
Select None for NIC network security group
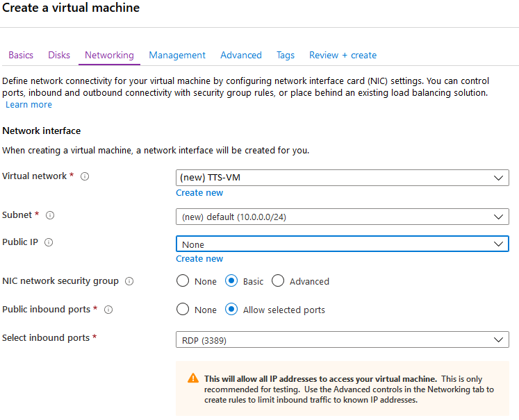pos(183,281)
